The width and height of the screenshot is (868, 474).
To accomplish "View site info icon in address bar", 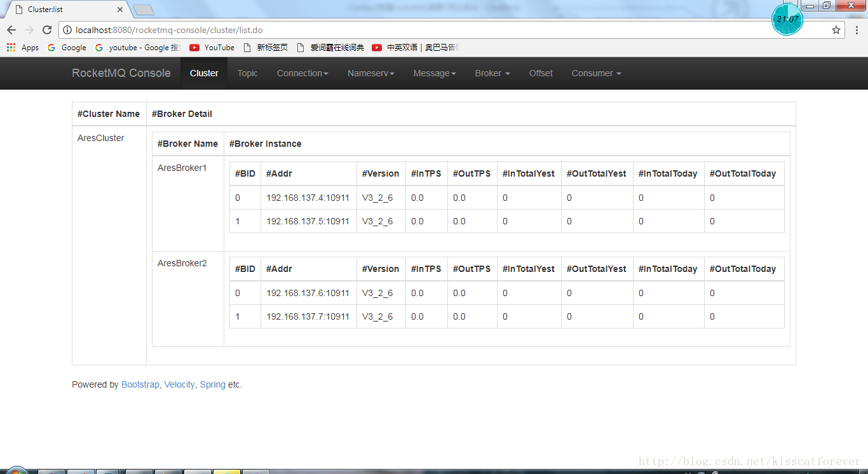I will coord(67,30).
